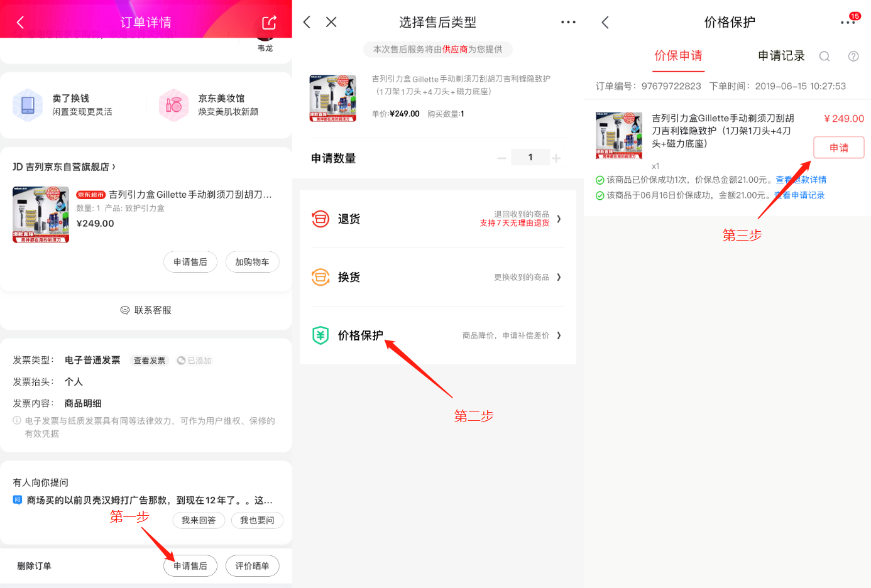Tap the 更换收到的商品 description
Image resolution: width=871 pixels, height=588 pixels.
click(522, 277)
